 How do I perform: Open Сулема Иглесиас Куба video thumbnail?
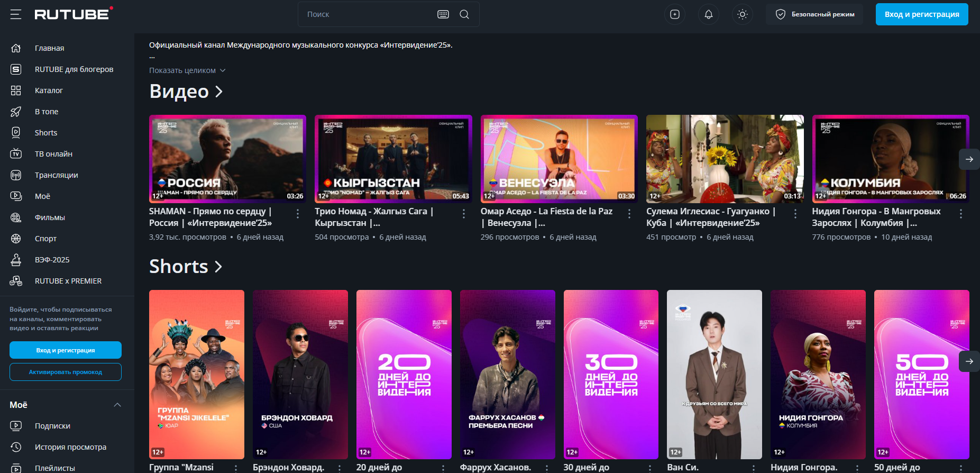[725, 159]
